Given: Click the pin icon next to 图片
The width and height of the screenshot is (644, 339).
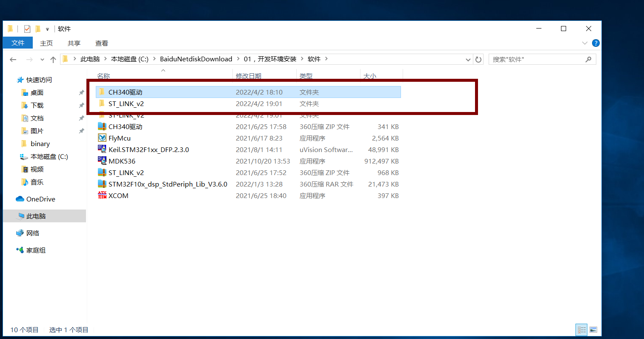Looking at the screenshot, I should [x=81, y=131].
